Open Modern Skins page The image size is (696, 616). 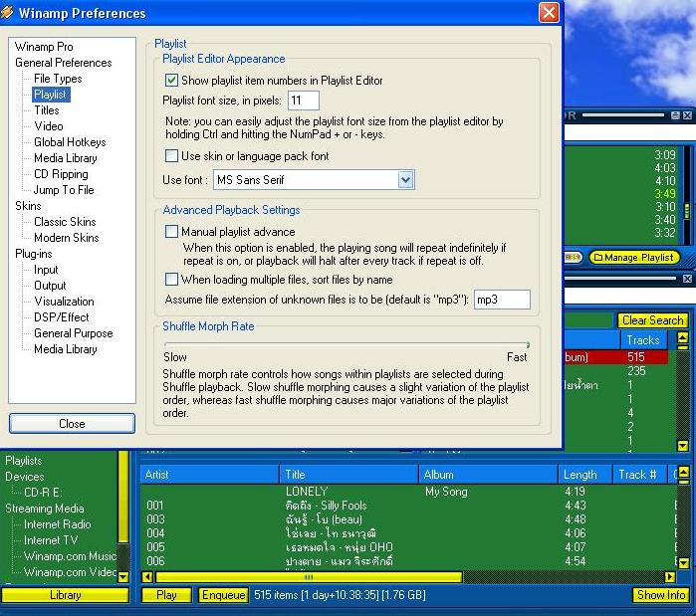(66, 238)
